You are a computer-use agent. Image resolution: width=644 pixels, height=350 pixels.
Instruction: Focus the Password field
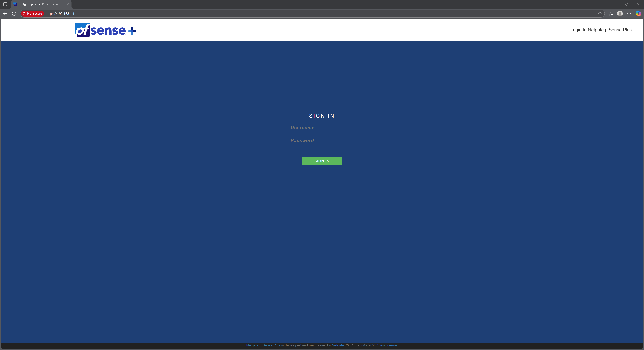point(322,141)
